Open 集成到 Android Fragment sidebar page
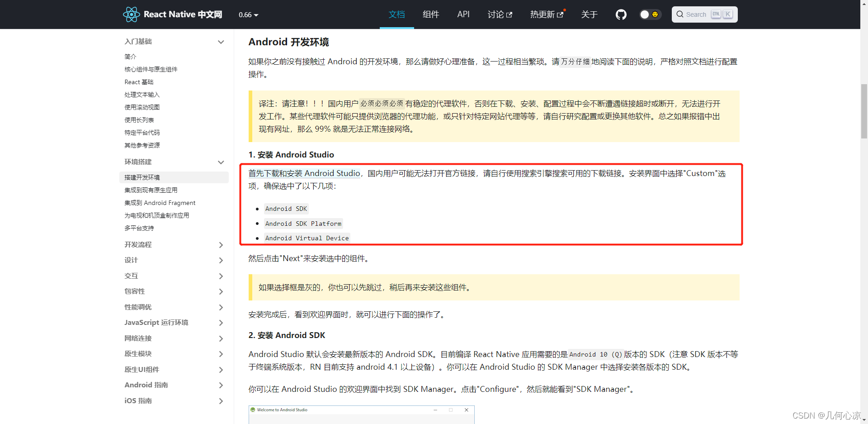Image resolution: width=868 pixels, height=424 pixels. (160, 203)
